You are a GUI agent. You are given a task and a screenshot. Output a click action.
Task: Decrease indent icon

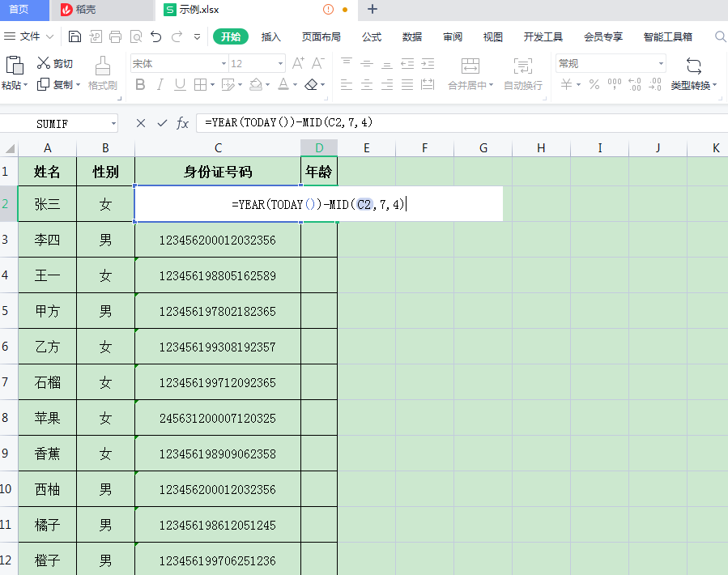407,64
